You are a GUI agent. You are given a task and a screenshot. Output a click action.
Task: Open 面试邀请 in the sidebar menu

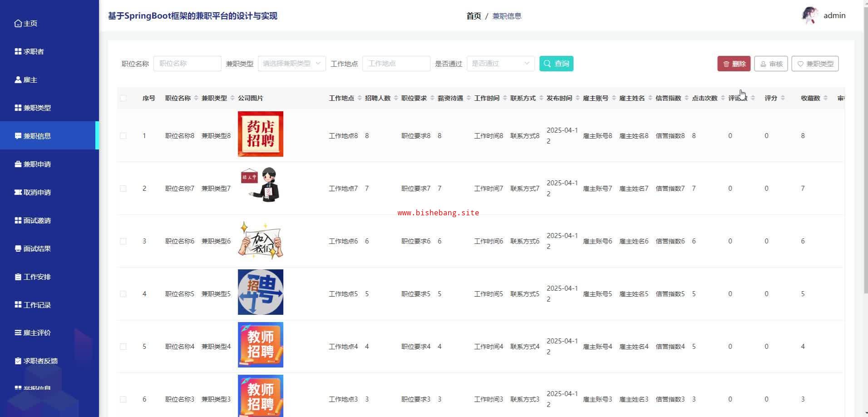tap(37, 220)
